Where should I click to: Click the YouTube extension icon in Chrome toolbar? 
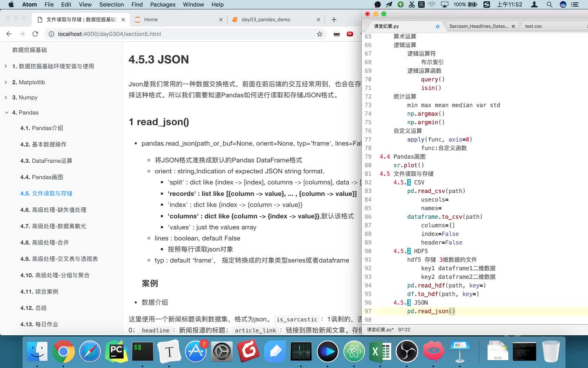tap(350, 34)
